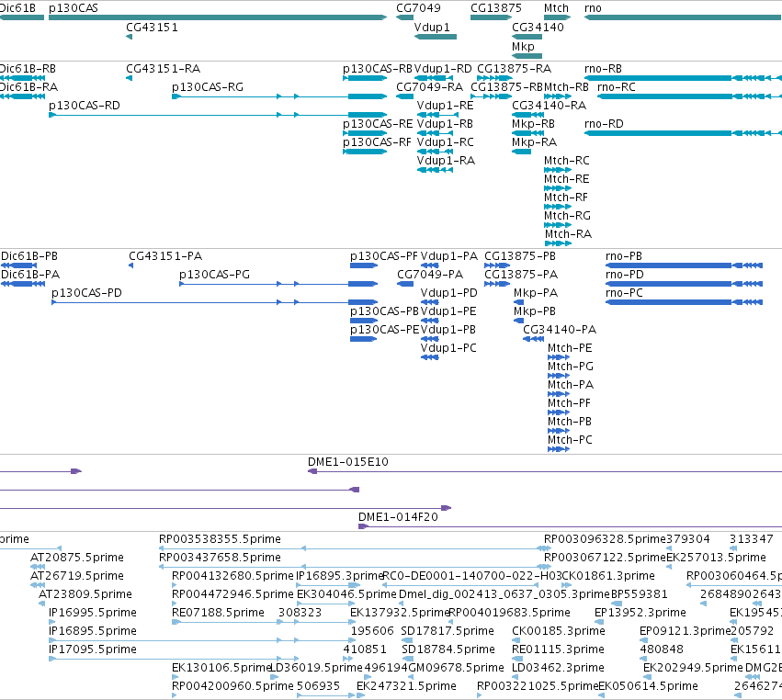Viewport: 782px width, 700px height.
Task: Click the rno-RD transcript label
Action: [604, 124]
